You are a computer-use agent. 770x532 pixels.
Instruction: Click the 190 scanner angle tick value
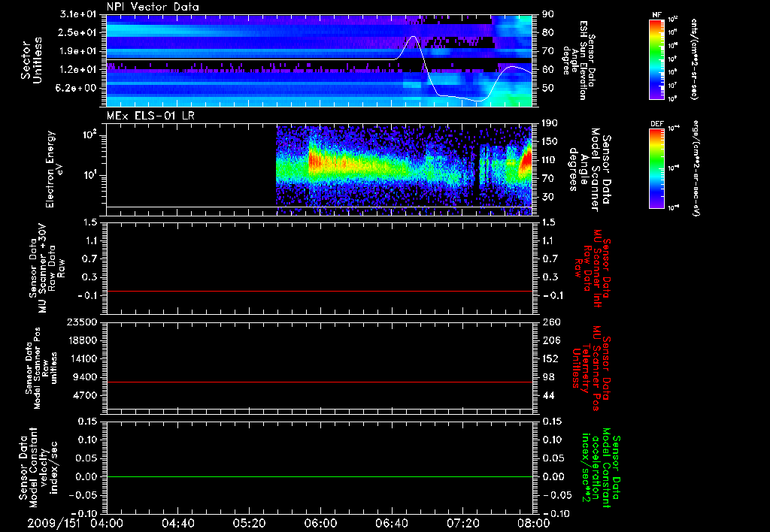pyautogui.click(x=549, y=123)
